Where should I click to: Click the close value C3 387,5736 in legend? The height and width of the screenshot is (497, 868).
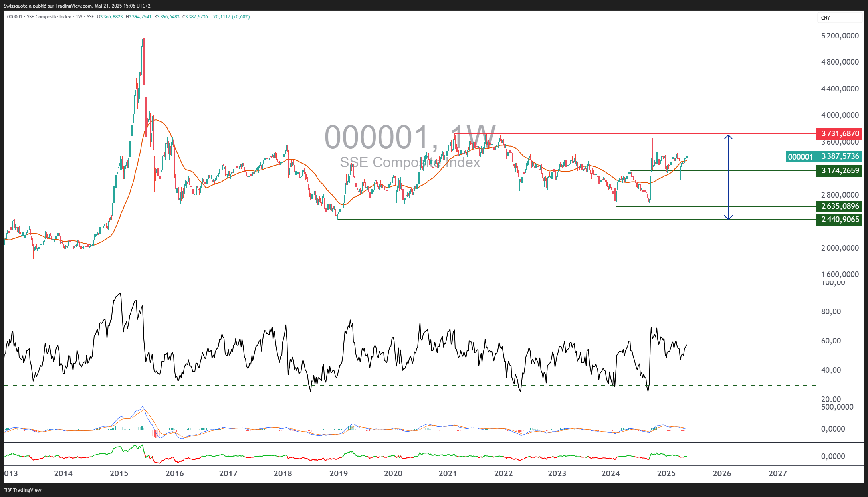point(195,17)
